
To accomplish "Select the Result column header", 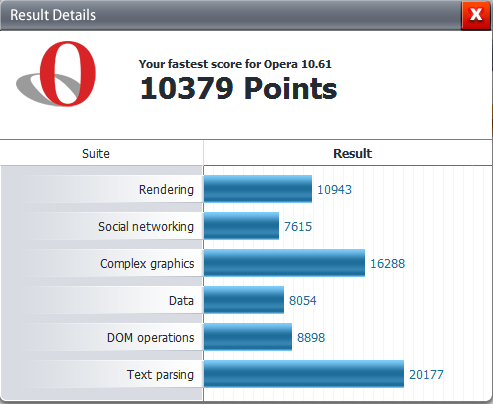I will (352, 153).
